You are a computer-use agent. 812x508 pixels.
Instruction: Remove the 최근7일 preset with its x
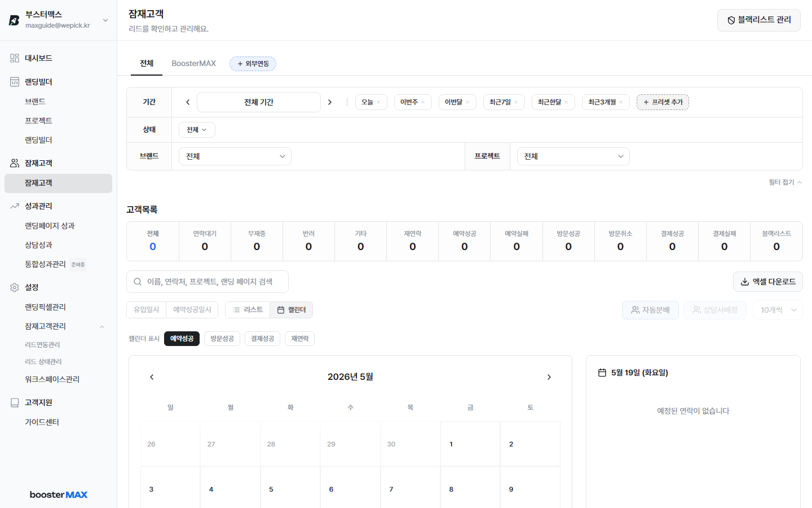516,102
